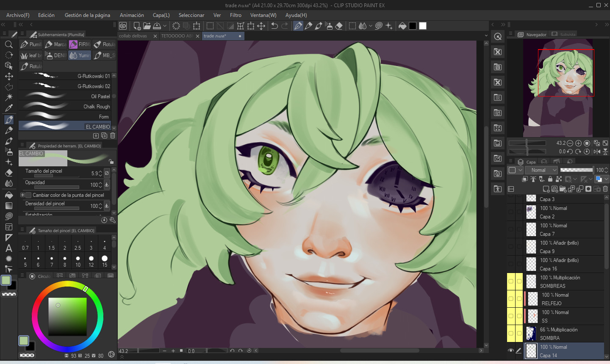Open the Capa(L) menu

pyautogui.click(x=161, y=15)
